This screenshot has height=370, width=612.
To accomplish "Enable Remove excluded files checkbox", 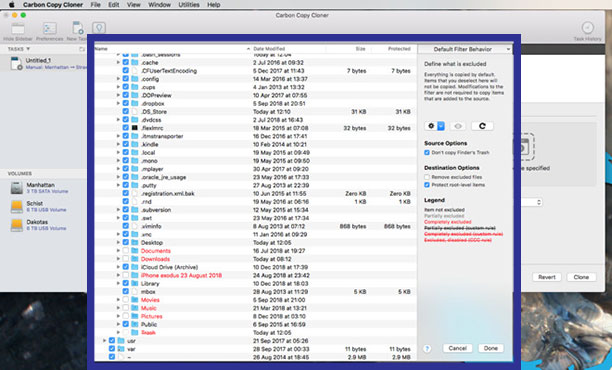I will point(427,177).
